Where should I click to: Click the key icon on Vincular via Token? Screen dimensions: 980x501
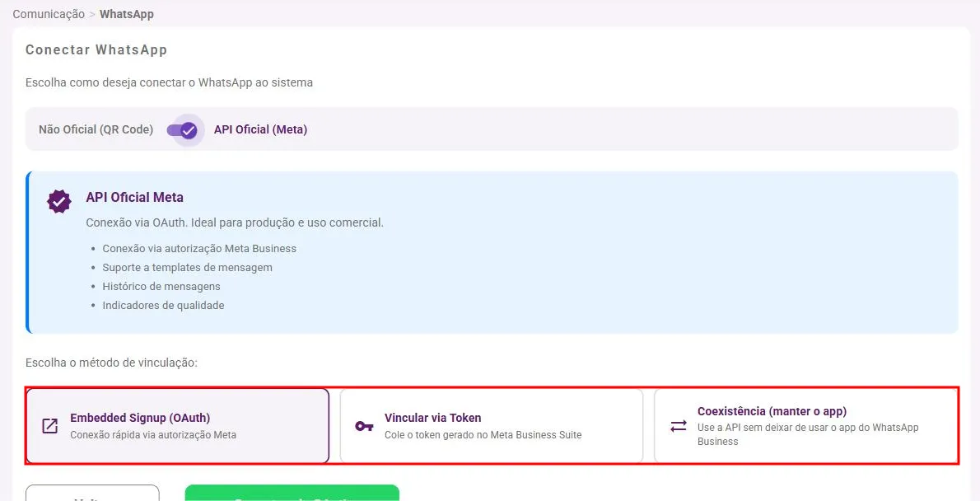[x=364, y=427]
